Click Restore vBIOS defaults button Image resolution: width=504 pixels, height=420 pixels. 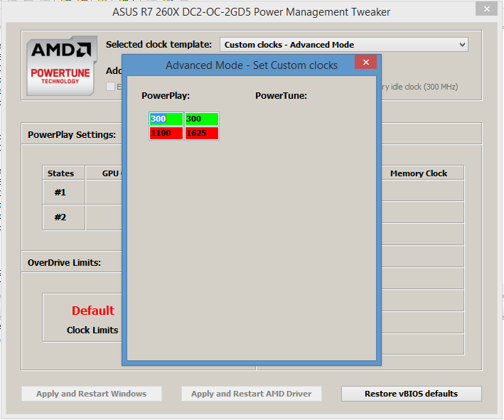(411, 394)
